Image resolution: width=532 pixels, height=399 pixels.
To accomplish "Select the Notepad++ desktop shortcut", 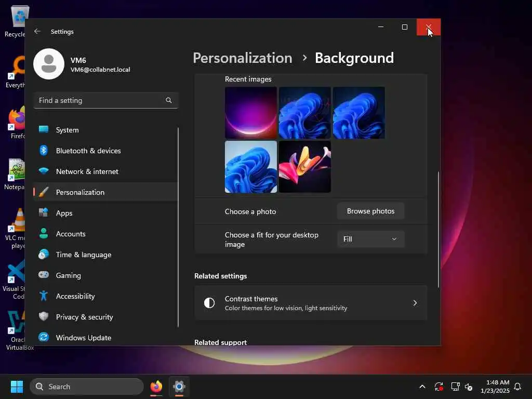I will tap(15, 174).
